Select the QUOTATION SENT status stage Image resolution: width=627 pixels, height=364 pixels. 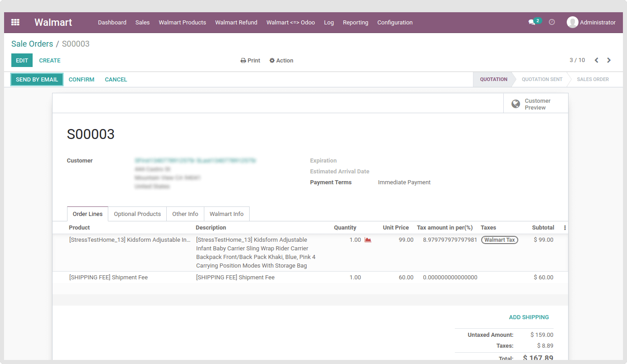coord(542,79)
